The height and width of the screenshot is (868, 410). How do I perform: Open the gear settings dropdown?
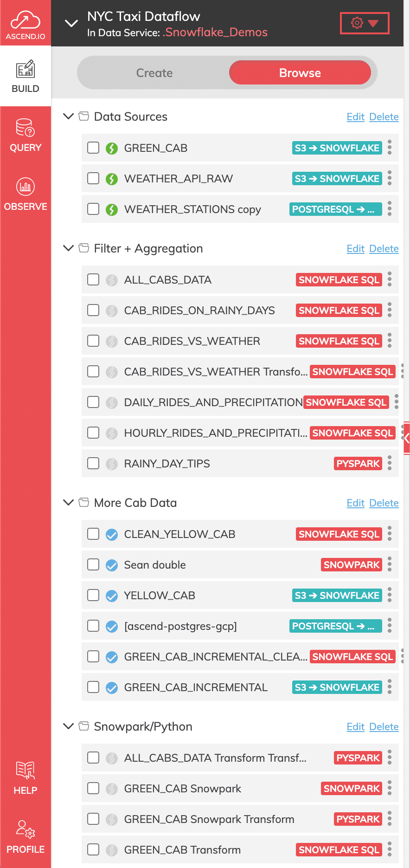pos(365,23)
